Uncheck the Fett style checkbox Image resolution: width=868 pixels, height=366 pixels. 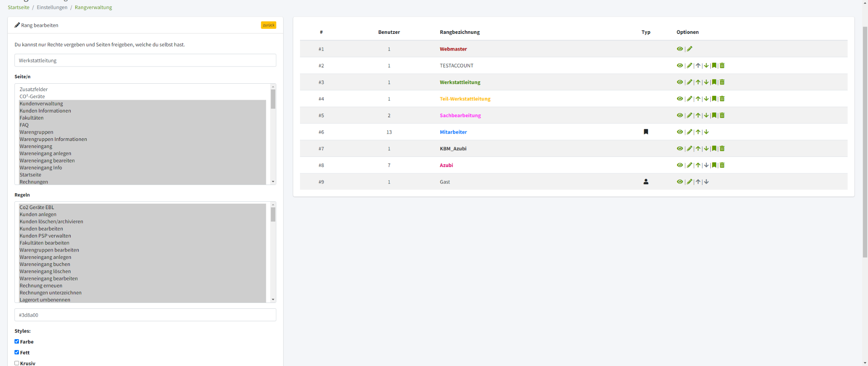tap(17, 352)
